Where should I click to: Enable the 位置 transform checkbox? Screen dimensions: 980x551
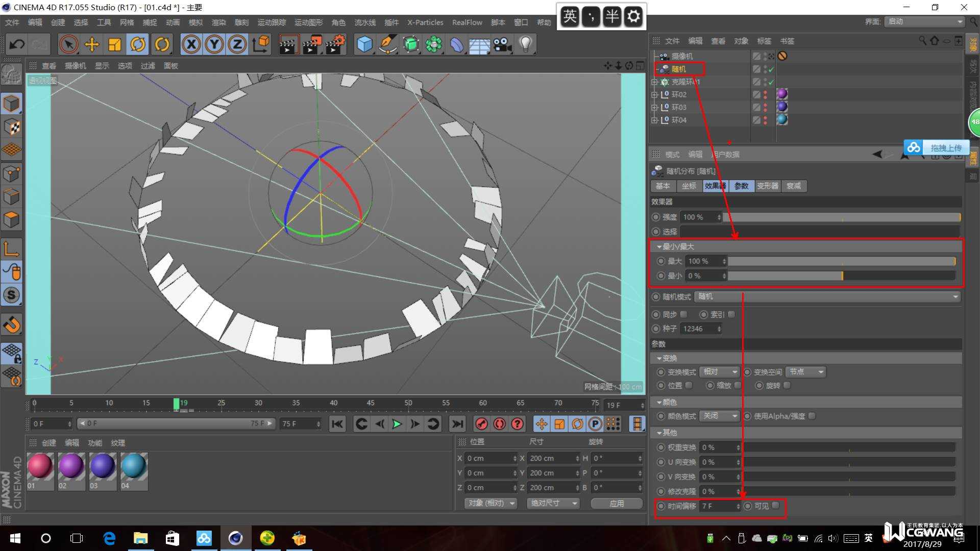click(689, 385)
